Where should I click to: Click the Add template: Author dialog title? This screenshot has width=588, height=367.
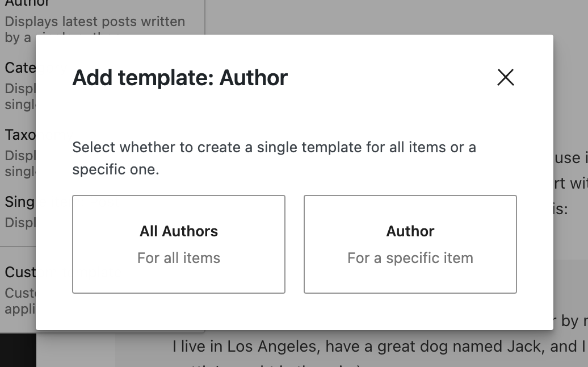point(180,78)
